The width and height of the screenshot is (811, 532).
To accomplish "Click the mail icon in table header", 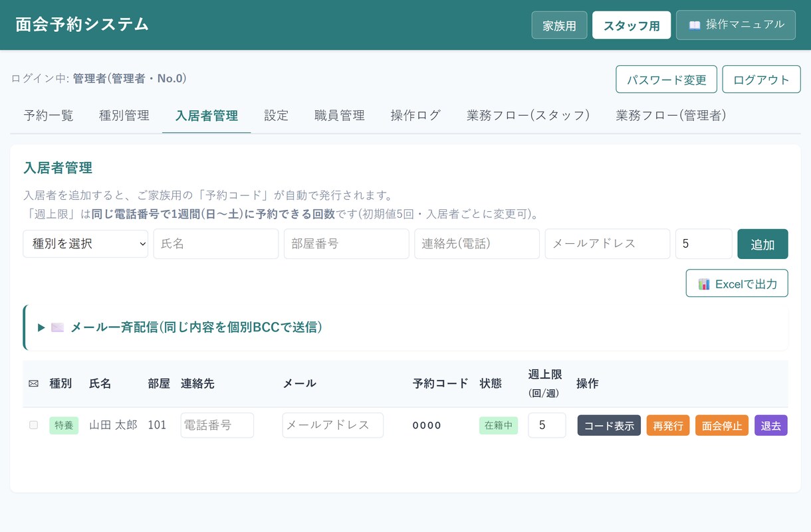I will click(x=34, y=384).
